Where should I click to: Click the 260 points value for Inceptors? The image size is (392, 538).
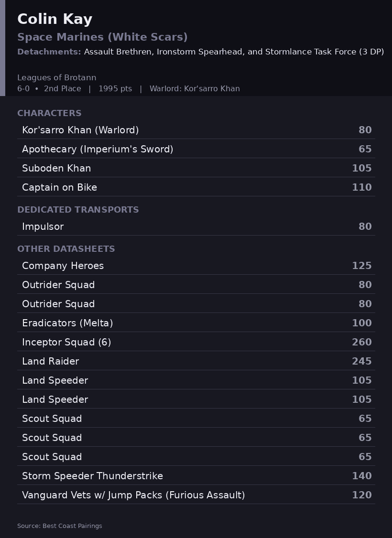pyautogui.click(x=362, y=342)
